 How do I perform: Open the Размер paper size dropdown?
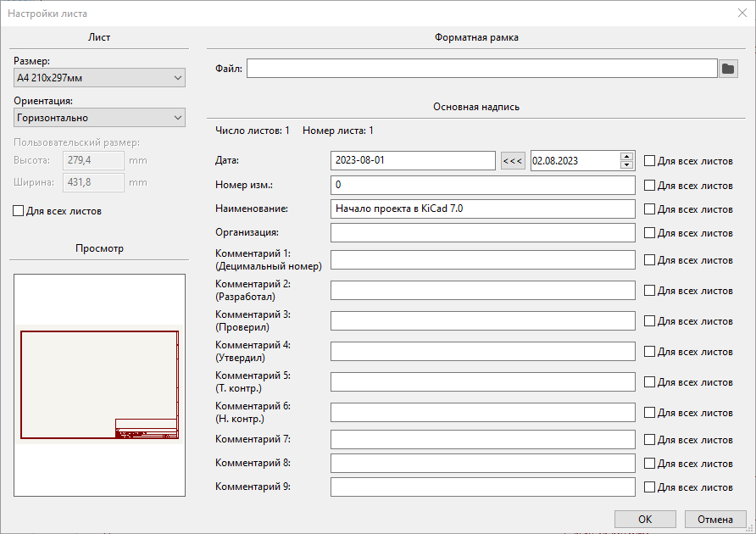tap(100, 78)
